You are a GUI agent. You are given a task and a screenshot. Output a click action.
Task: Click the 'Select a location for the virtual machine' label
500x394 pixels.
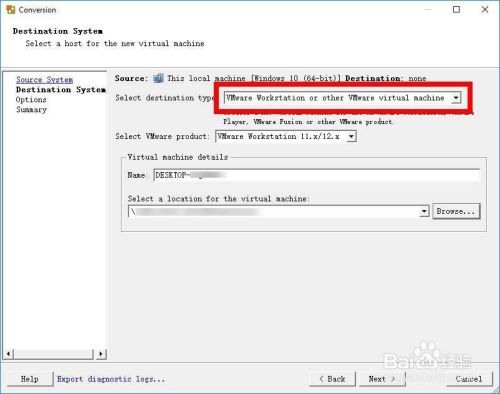coord(219,199)
